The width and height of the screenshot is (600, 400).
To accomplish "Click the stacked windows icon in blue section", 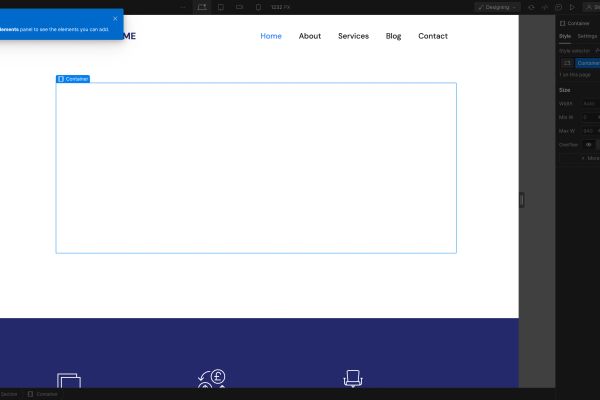I will [69, 380].
